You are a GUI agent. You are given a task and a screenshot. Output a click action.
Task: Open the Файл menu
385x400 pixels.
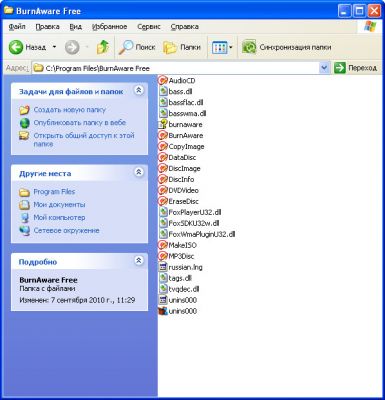click(x=17, y=27)
